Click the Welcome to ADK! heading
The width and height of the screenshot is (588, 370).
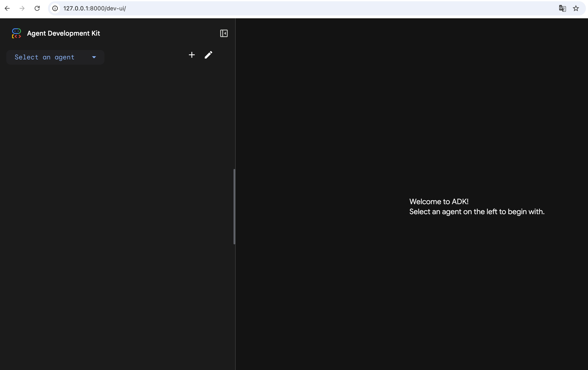click(439, 201)
